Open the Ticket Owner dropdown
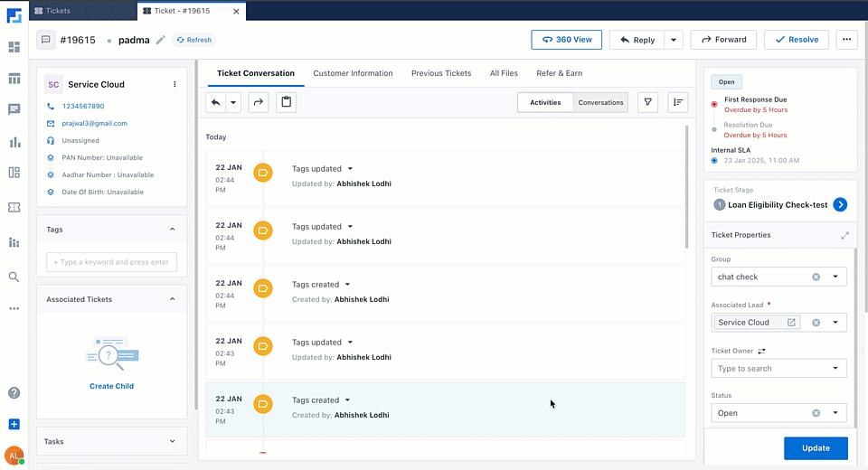 point(835,368)
